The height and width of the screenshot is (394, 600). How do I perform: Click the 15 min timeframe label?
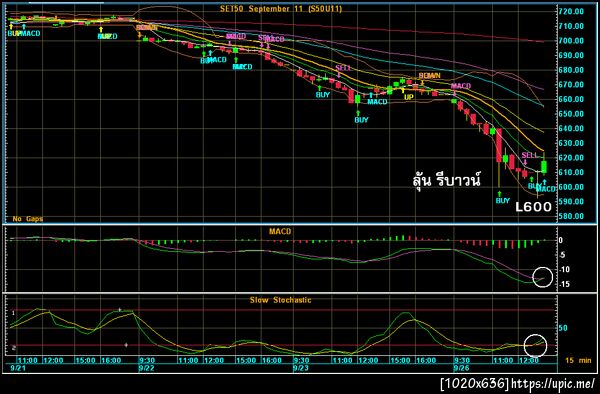[578, 360]
